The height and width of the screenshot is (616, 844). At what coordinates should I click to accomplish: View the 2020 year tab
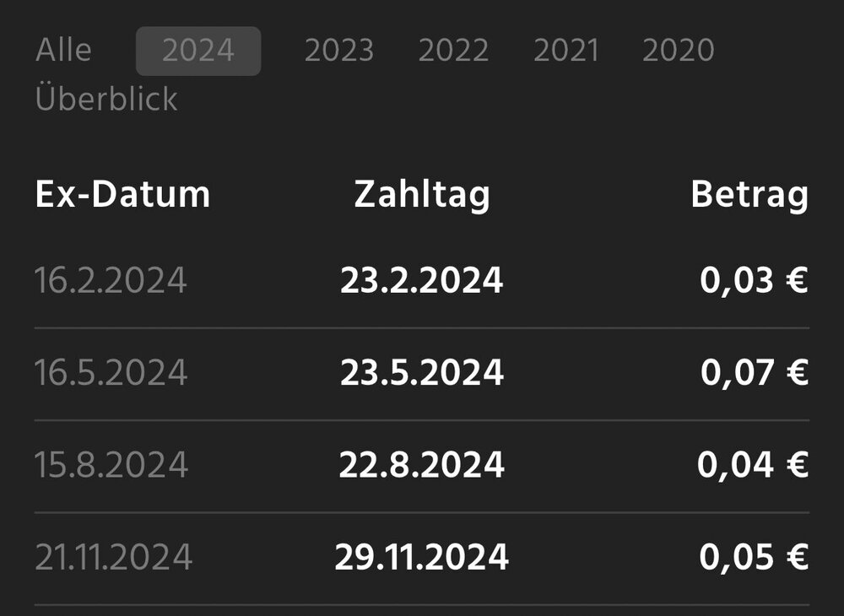678,51
